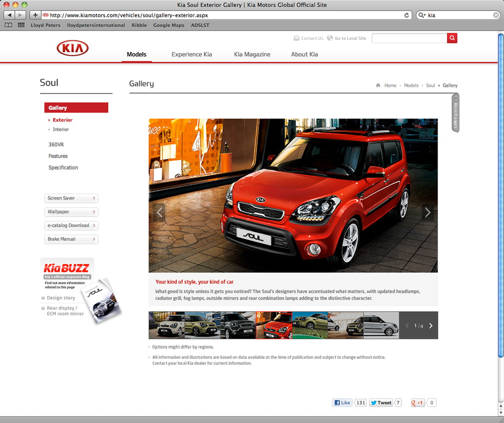This screenshot has height=423, width=504.
Task: Open Safari Top Sites grid icon
Action: (x=21, y=25)
